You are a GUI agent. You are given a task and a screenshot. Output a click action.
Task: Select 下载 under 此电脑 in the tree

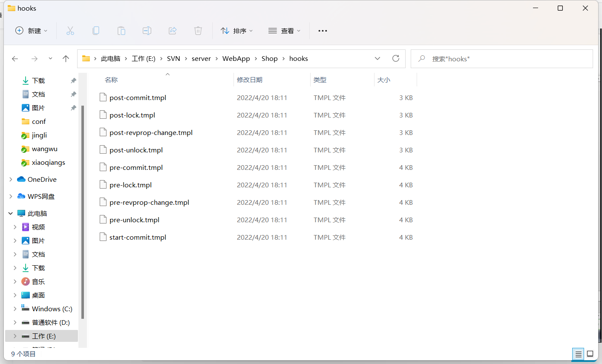[x=38, y=268]
